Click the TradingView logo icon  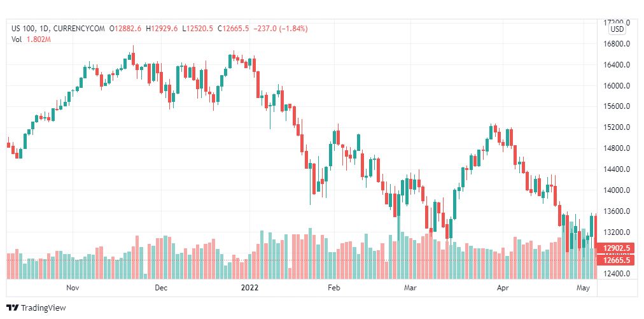coord(12,308)
